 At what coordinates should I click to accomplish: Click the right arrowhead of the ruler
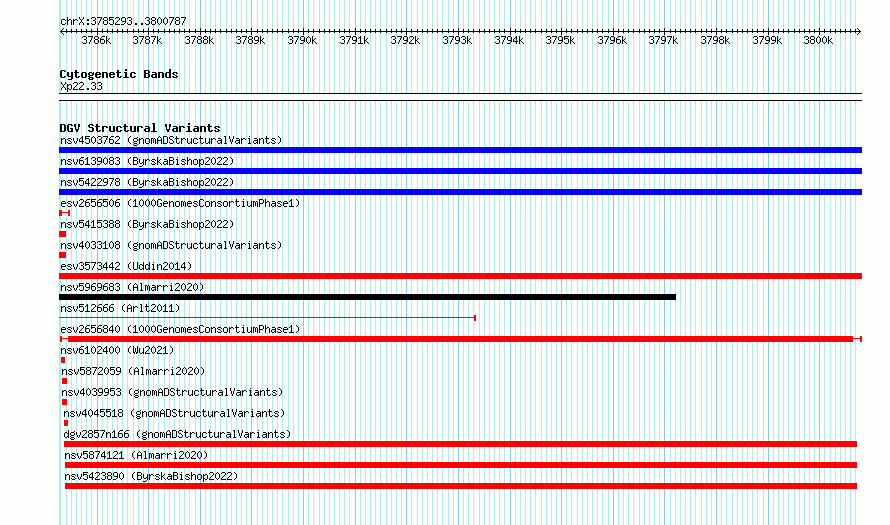[x=859, y=31]
